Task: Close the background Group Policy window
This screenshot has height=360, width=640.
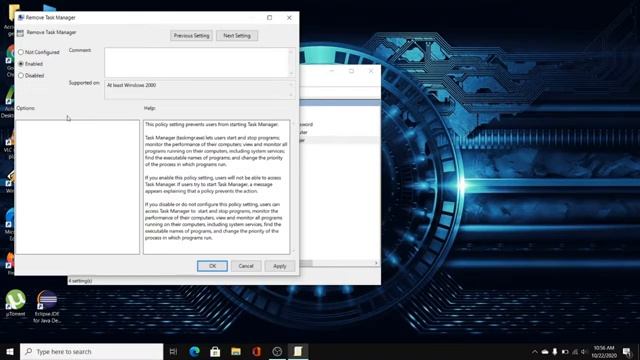Action: pos(371,71)
